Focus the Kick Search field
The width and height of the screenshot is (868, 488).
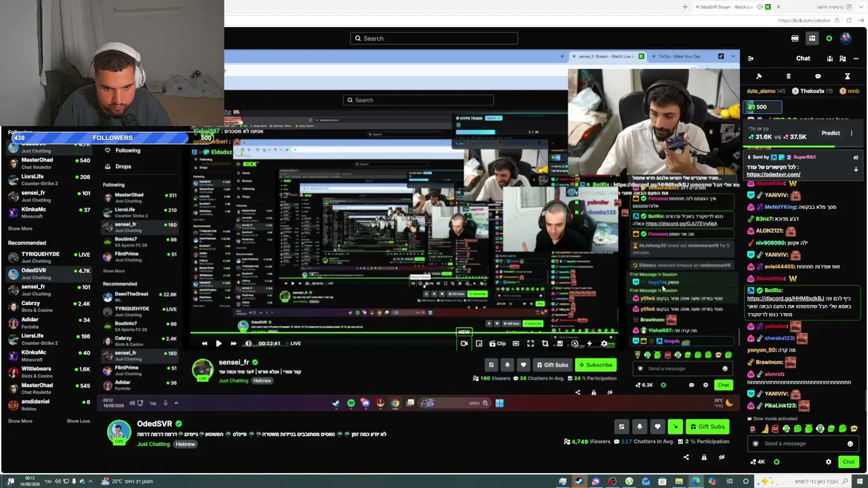[434, 39]
